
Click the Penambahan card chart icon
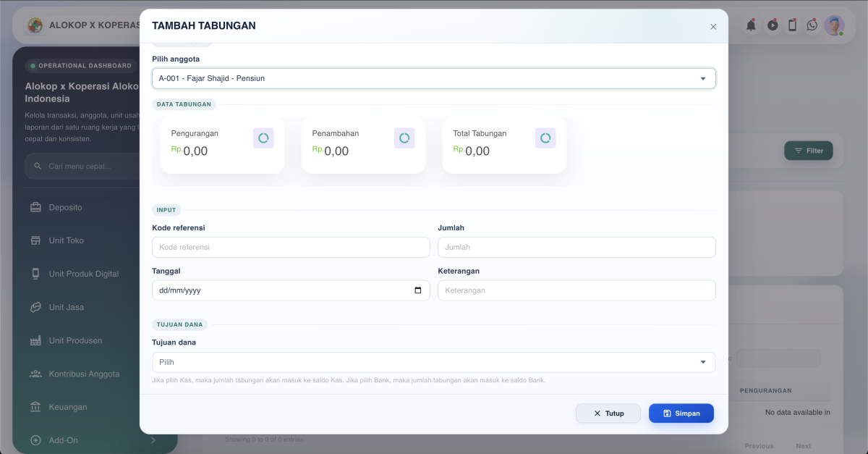[404, 138]
